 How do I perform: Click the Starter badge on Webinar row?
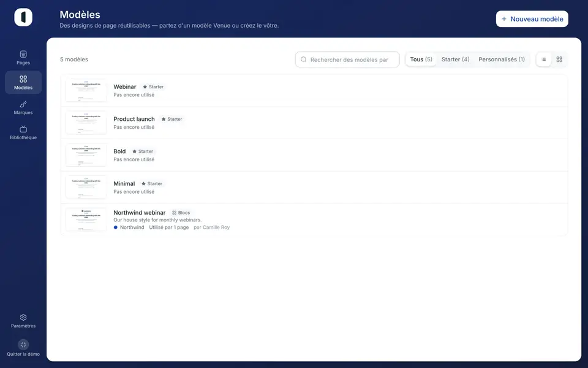click(153, 86)
